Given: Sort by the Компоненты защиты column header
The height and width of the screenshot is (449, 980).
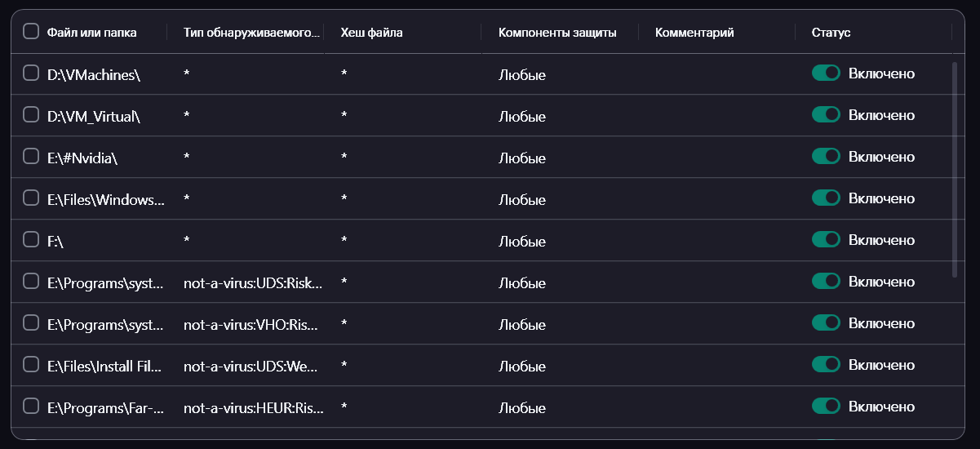Looking at the screenshot, I should pos(557,33).
